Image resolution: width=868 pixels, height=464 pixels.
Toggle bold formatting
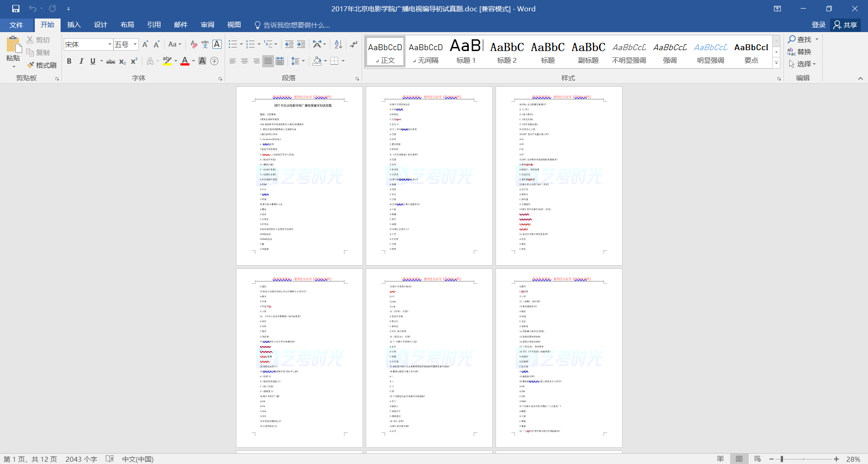coord(69,61)
